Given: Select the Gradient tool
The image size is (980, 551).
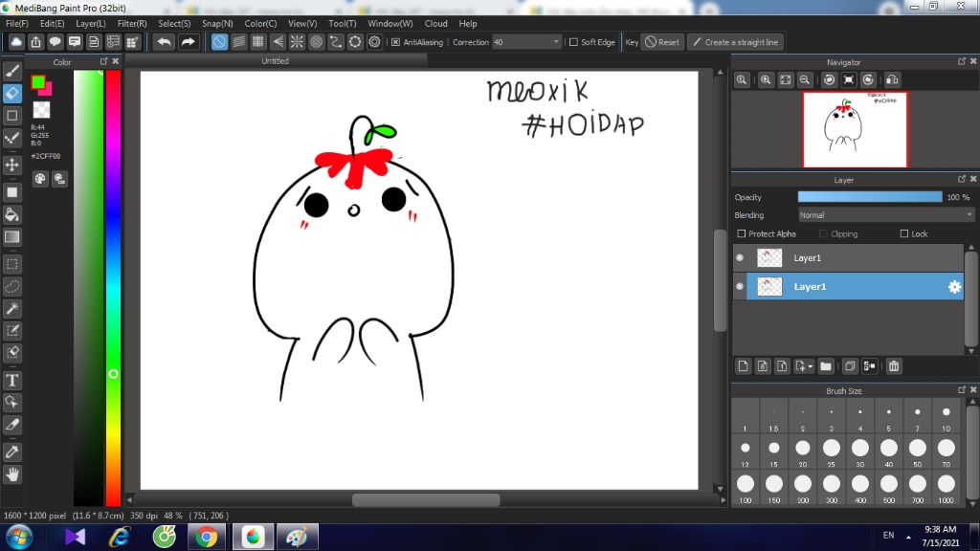Looking at the screenshot, I should (11, 237).
